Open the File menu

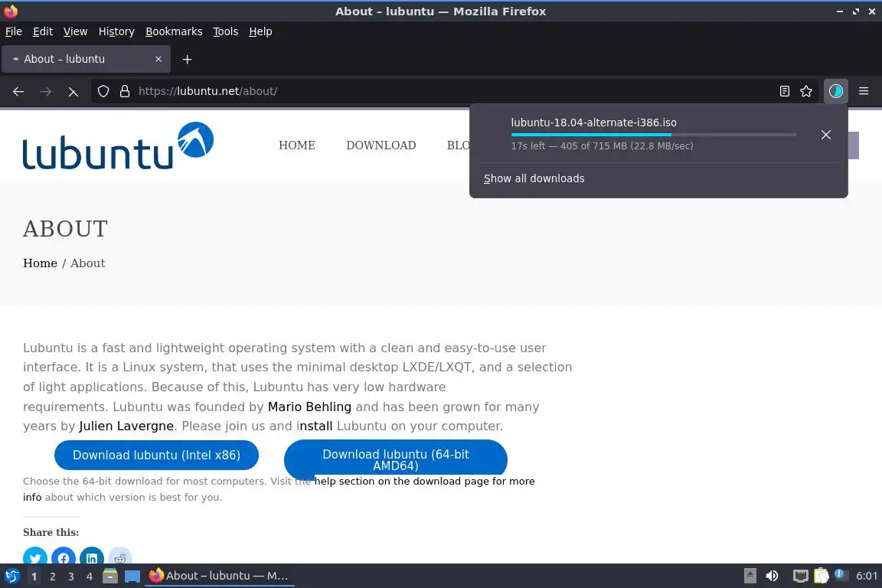click(14, 31)
